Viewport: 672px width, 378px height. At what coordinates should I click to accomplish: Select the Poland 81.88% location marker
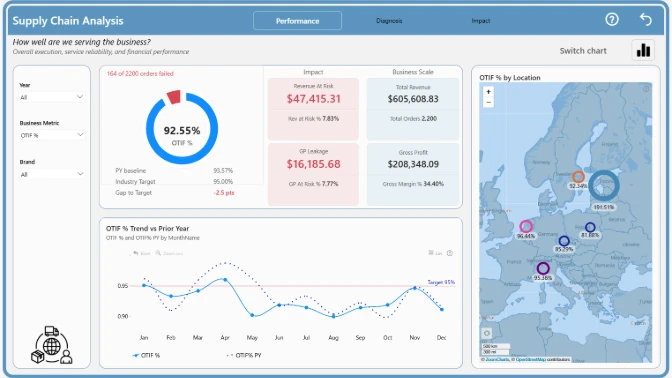click(x=590, y=227)
